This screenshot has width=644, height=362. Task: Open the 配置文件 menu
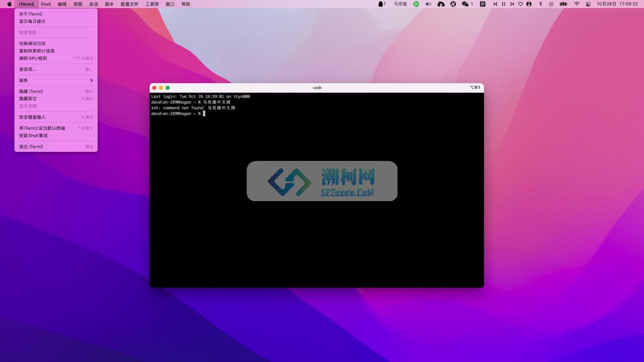click(x=129, y=4)
